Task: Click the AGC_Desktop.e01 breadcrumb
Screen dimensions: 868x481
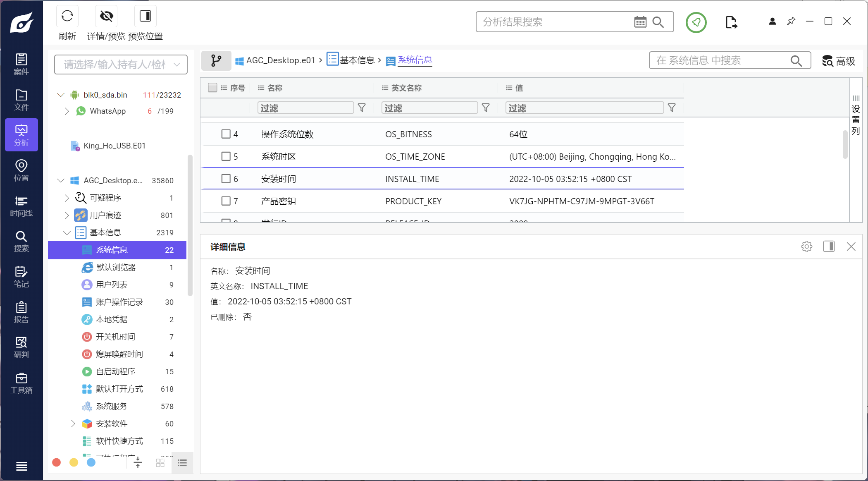Action: tap(275, 60)
